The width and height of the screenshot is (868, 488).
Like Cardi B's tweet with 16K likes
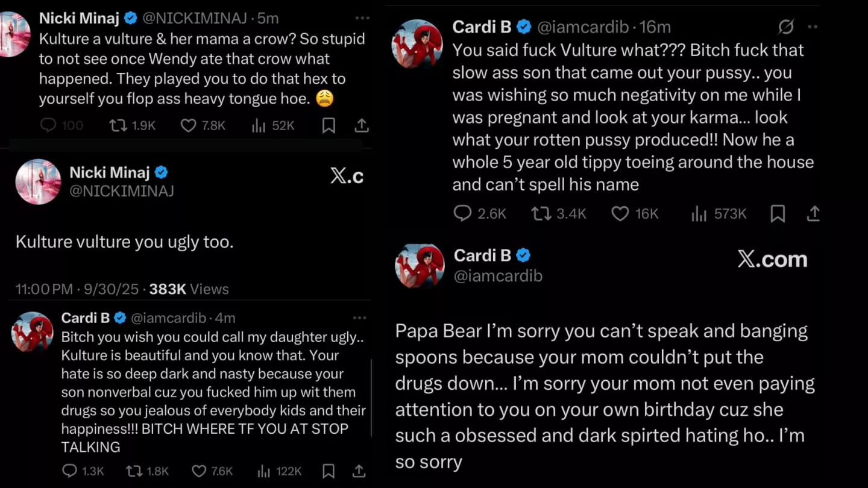pos(620,213)
